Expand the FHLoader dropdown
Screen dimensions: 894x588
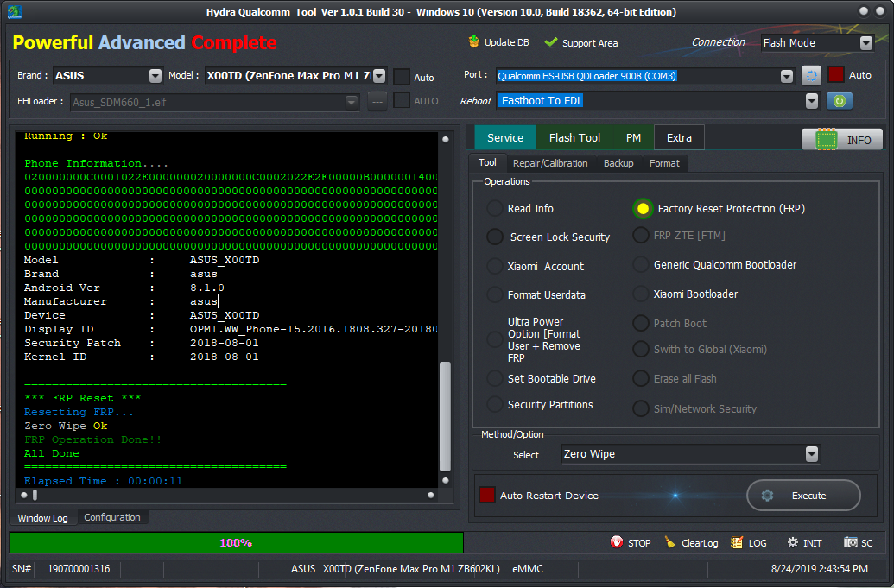[x=352, y=102]
